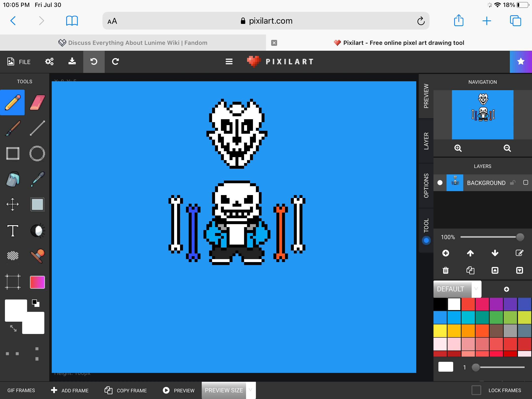Open the FILE menu
The image size is (532, 399).
tap(18, 62)
